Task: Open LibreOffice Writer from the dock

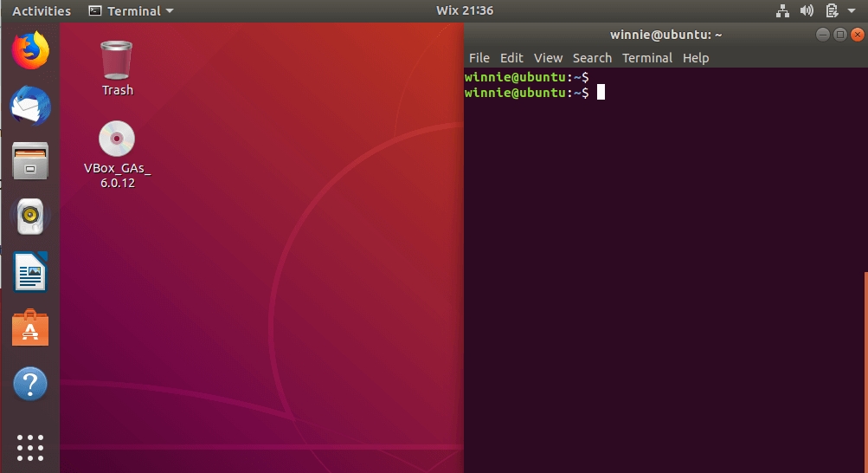Action: pyautogui.click(x=30, y=271)
